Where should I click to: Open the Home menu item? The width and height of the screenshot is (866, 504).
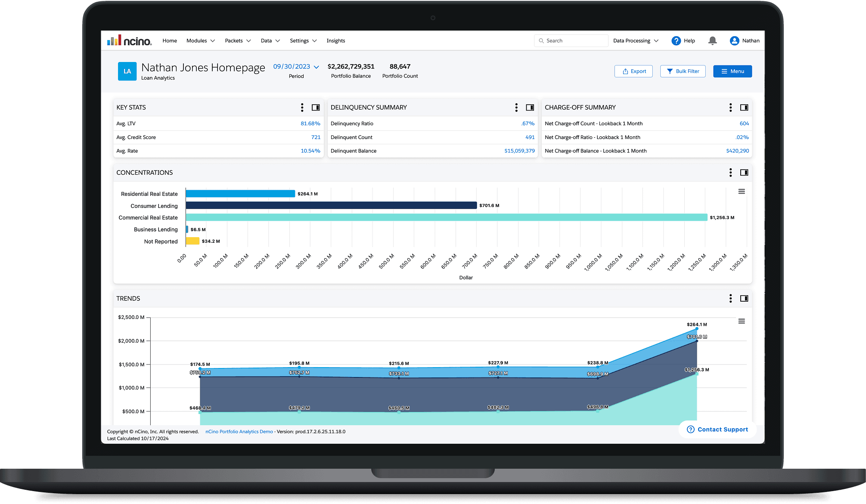point(170,41)
